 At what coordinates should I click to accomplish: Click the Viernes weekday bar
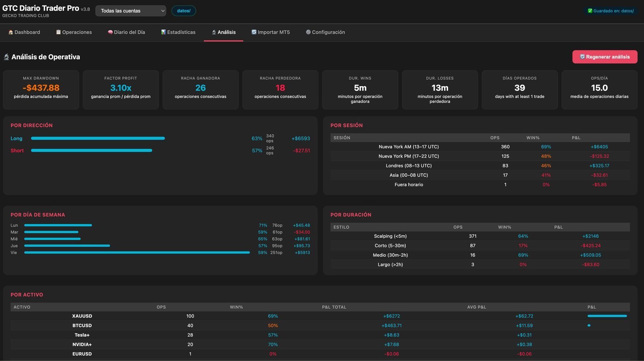pyautogui.click(x=137, y=253)
